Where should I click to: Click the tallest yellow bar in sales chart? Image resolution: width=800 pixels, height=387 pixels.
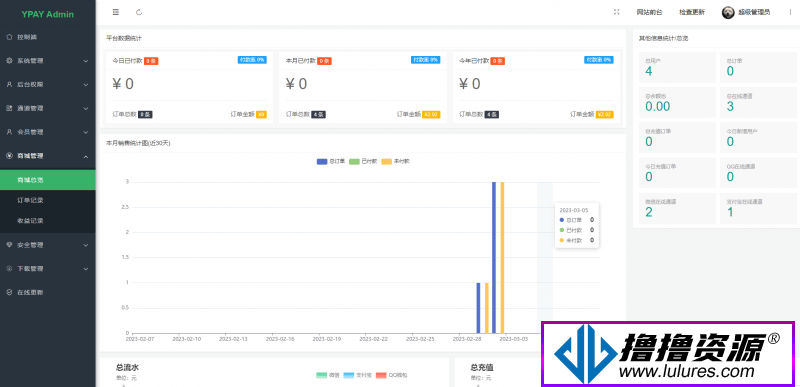(503, 257)
